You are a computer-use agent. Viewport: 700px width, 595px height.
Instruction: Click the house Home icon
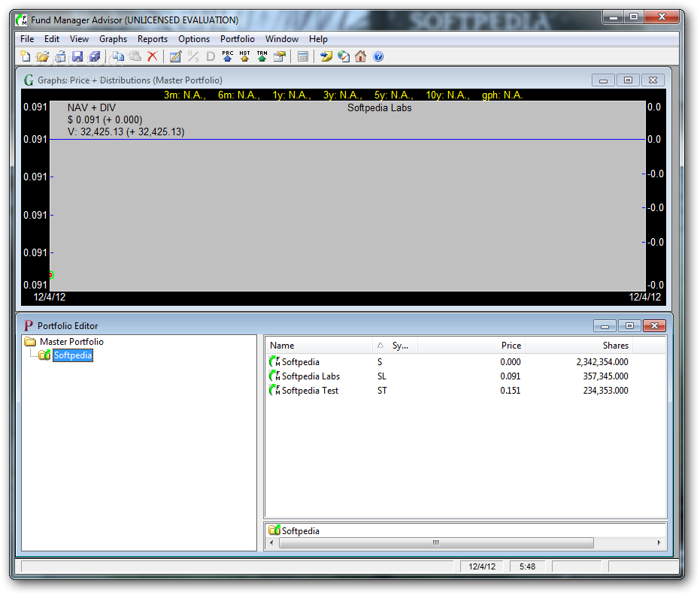click(361, 56)
